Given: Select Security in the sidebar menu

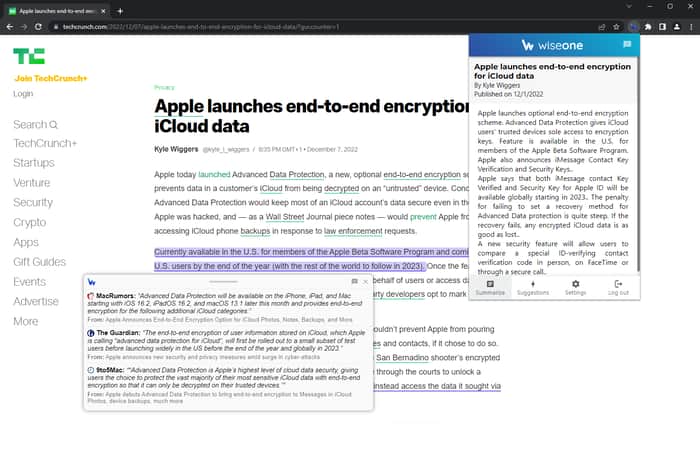Looking at the screenshot, I should point(33,202).
